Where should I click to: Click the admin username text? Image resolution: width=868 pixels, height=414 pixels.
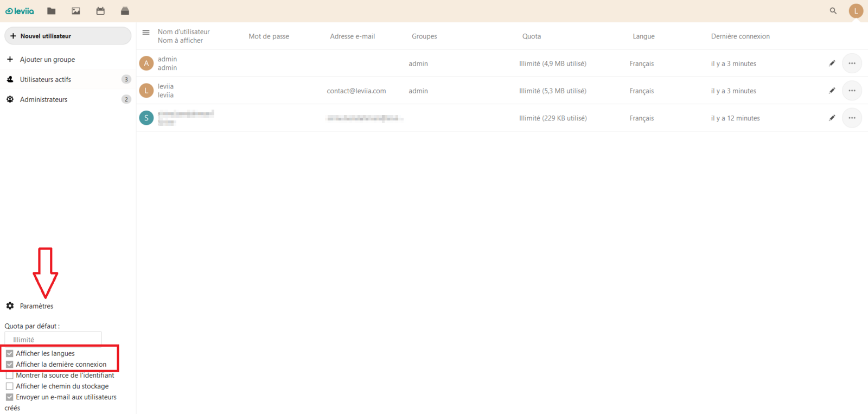(x=167, y=59)
